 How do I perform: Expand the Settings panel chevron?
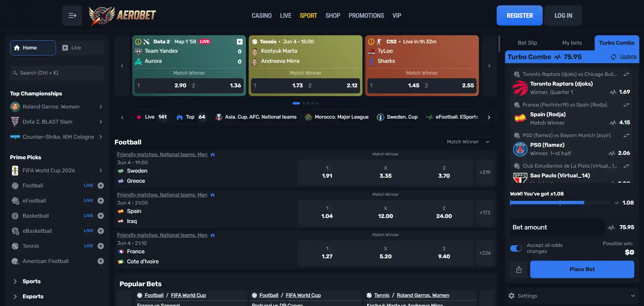coord(633,296)
